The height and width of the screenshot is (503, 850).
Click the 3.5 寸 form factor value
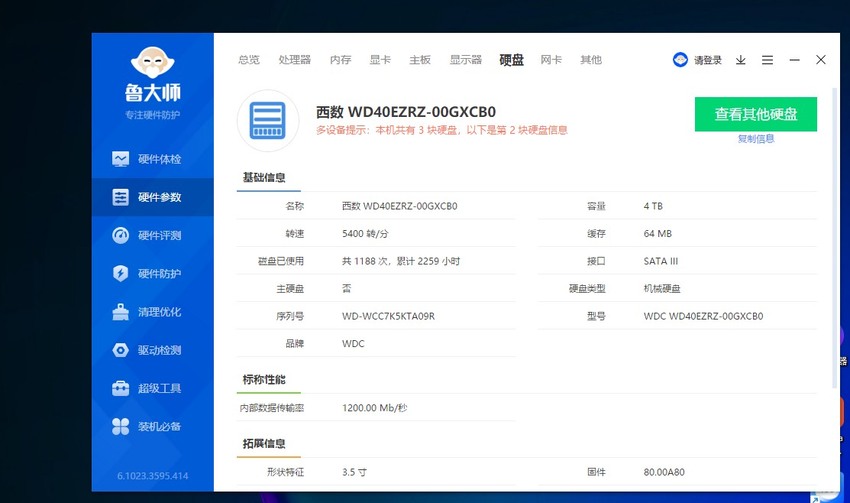click(354, 472)
